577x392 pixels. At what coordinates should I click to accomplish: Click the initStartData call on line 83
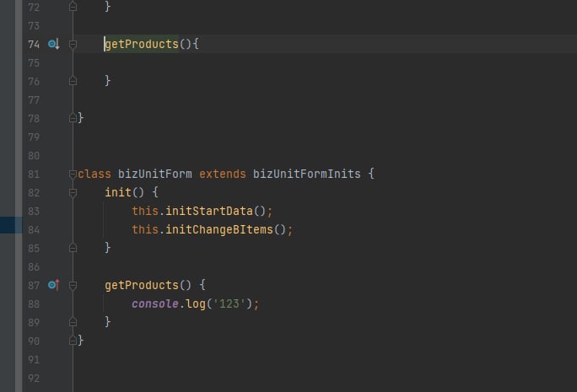(209, 211)
